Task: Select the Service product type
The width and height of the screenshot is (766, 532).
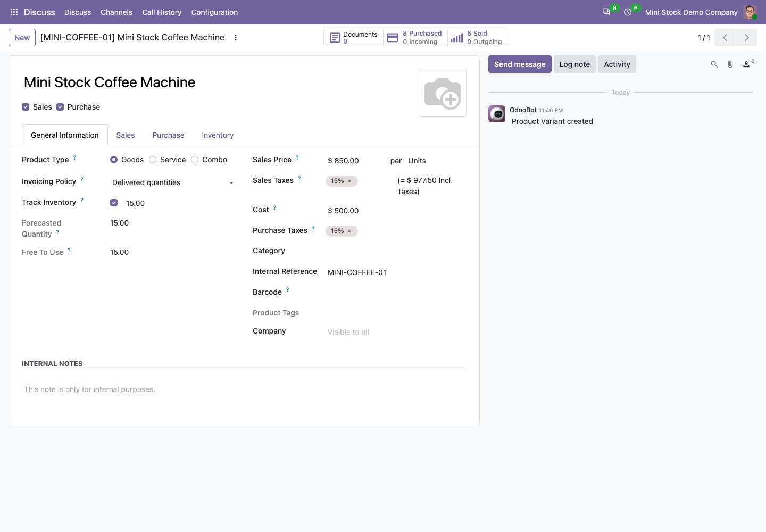Action: pos(153,160)
